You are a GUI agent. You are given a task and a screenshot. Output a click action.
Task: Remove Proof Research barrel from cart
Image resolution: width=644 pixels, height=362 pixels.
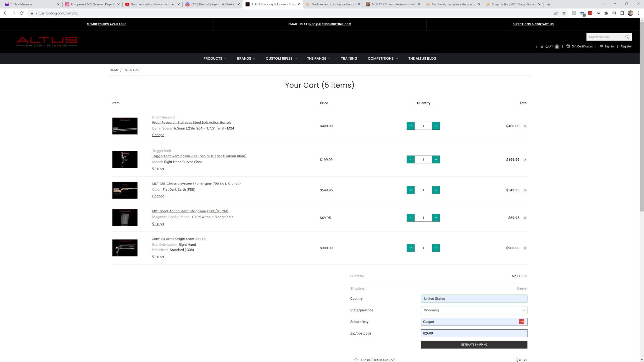click(x=525, y=126)
